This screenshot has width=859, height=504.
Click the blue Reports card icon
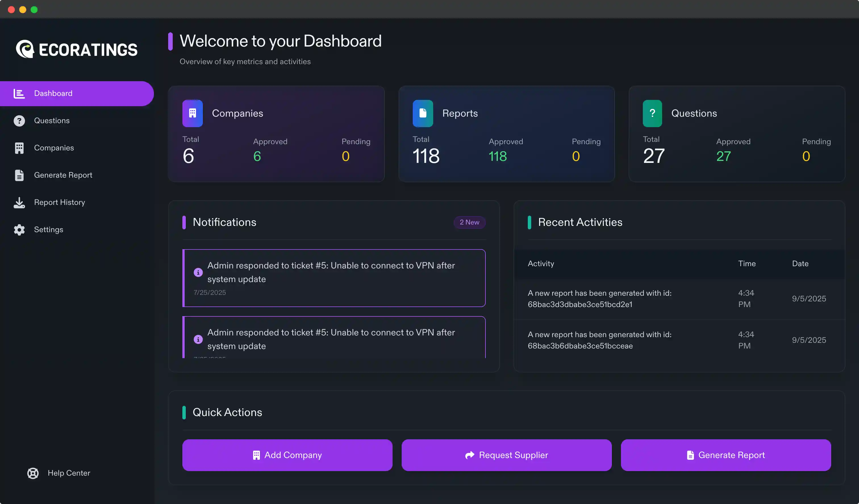coord(423,113)
